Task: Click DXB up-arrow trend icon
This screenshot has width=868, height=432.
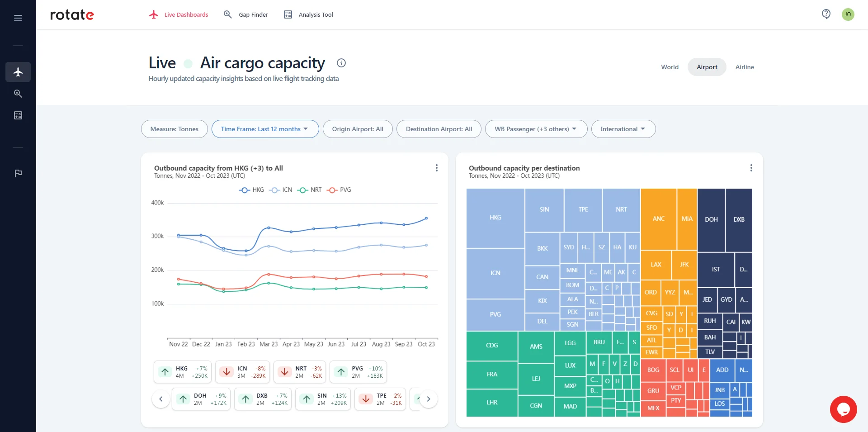Action: click(245, 399)
